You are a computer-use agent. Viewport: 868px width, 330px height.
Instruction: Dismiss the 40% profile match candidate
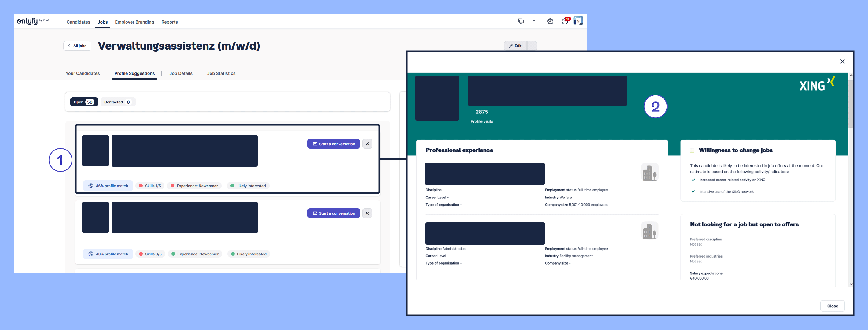click(x=367, y=213)
